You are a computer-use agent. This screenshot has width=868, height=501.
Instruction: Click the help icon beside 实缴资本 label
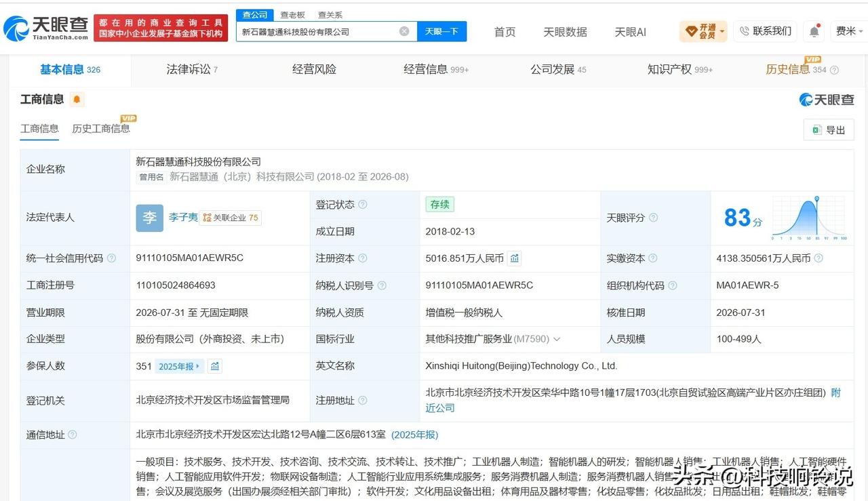652,258
